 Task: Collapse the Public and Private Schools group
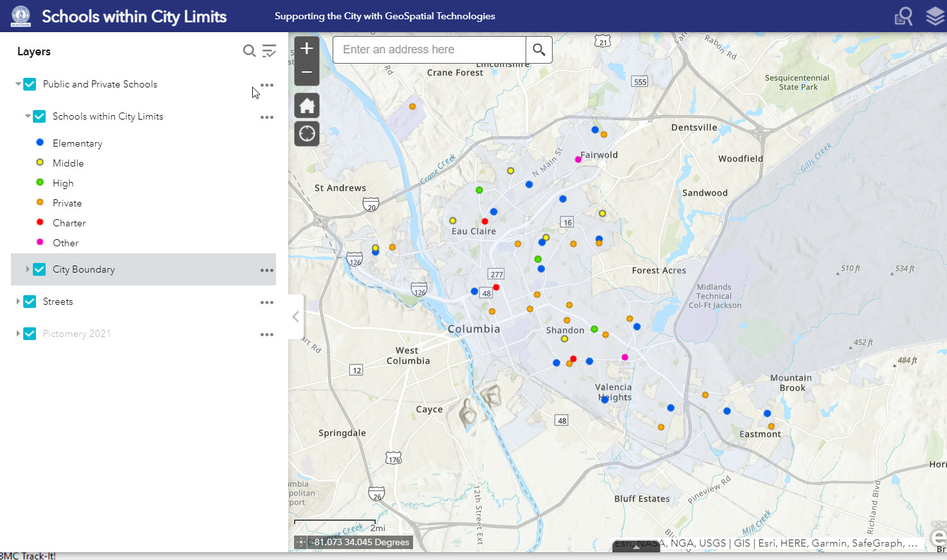pos(18,84)
